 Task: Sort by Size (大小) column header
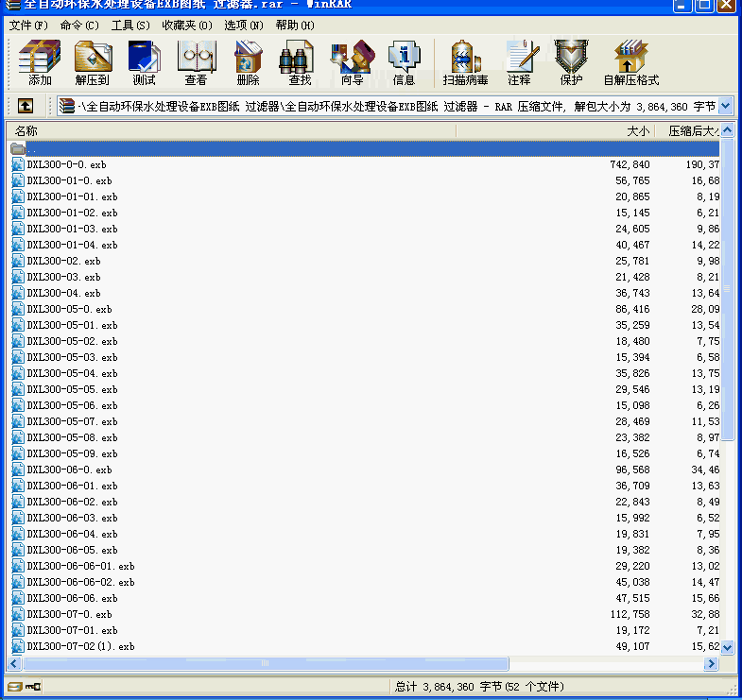click(556, 130)
